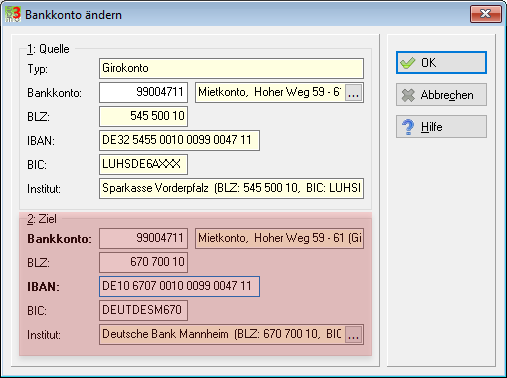This screenshot has height=378, width=507.
Task: Click source BLZ field 545 500 10
Action: tap(143, 116)
